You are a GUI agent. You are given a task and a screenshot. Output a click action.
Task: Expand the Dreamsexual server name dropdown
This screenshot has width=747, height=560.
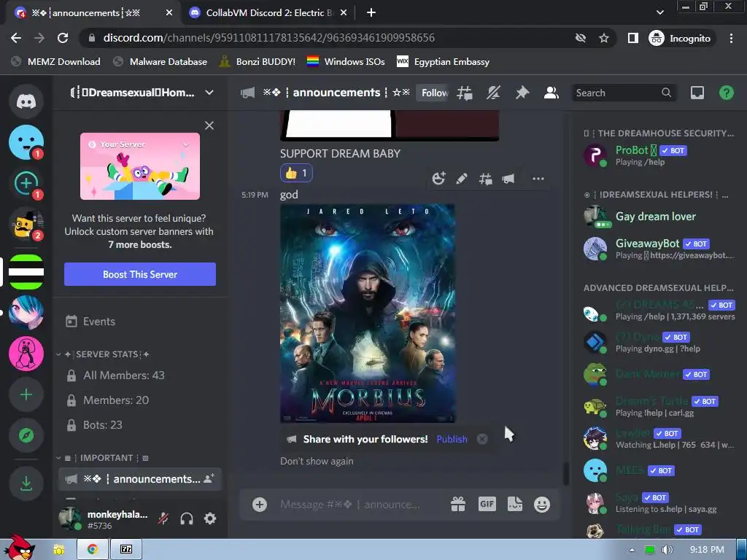[x=209, y=93]
